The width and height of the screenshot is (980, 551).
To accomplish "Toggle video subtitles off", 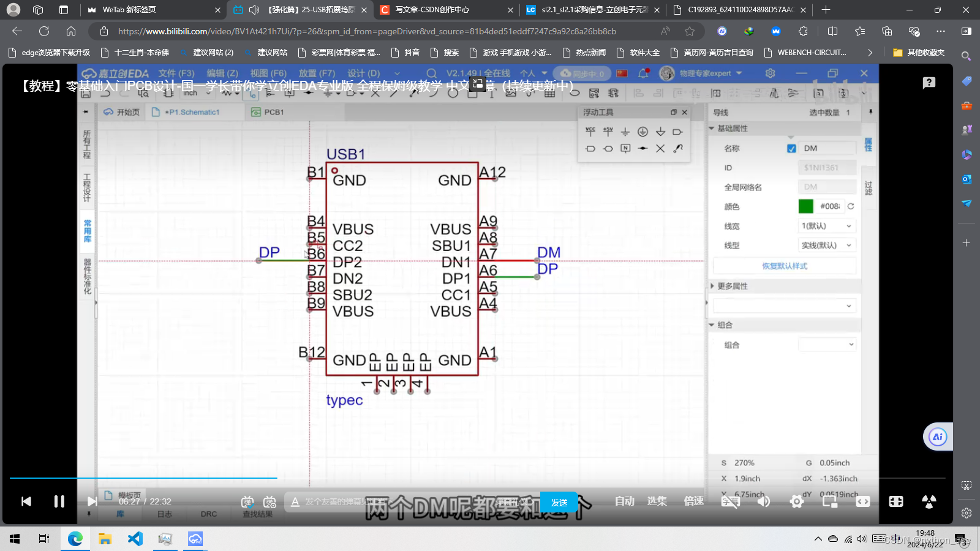I will [730, 501].
